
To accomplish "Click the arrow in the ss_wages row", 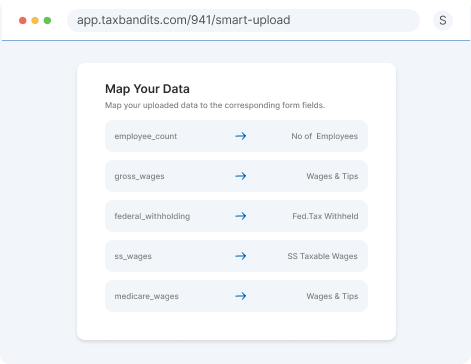I will coord(241,256).
